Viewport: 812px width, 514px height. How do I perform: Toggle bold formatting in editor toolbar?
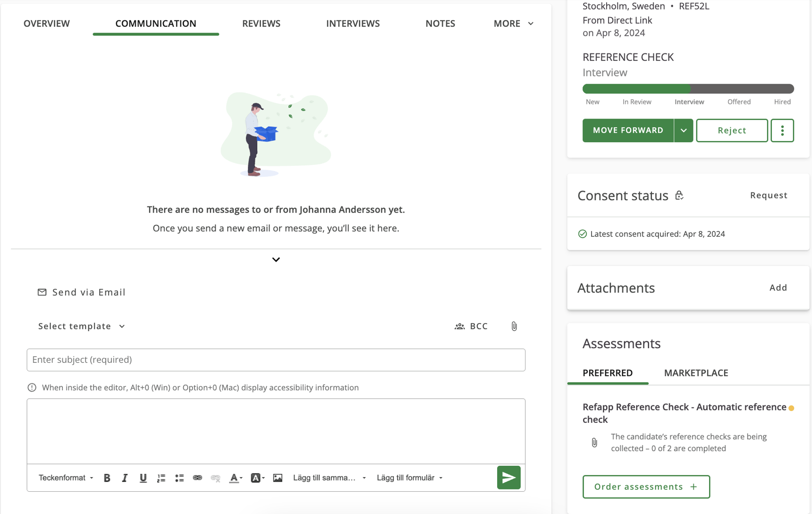[107, 478]
